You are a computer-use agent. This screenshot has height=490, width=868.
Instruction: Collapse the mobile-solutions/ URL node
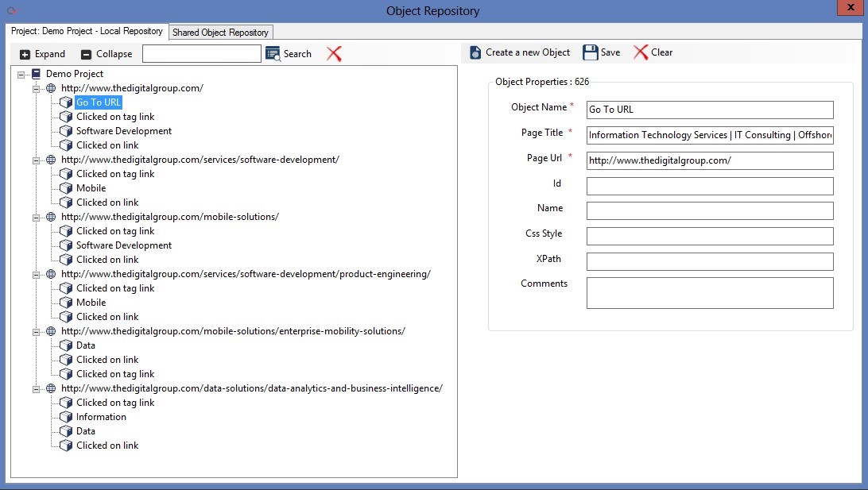[36, 218]
